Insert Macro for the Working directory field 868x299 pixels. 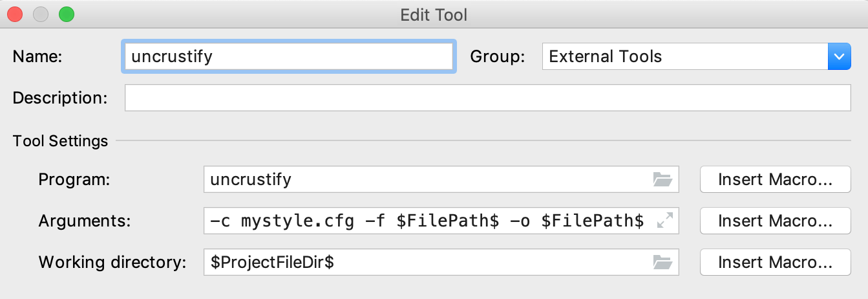[775, 262]
